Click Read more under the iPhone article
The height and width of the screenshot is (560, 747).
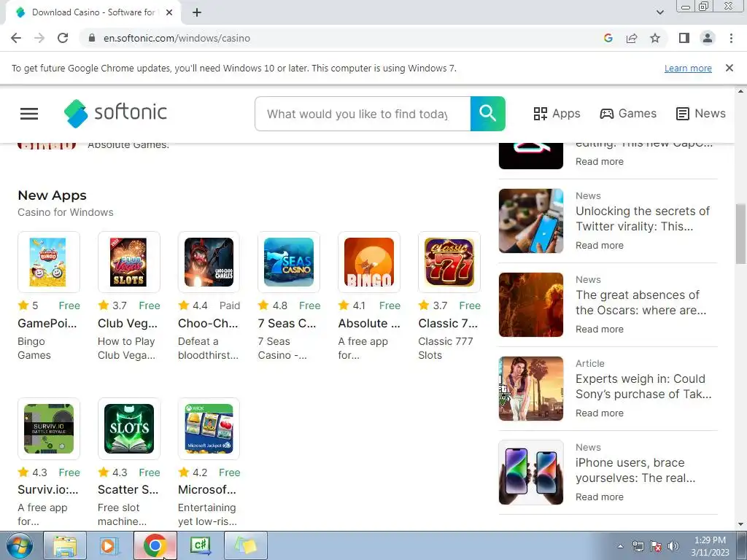click(x=600, y=497)
